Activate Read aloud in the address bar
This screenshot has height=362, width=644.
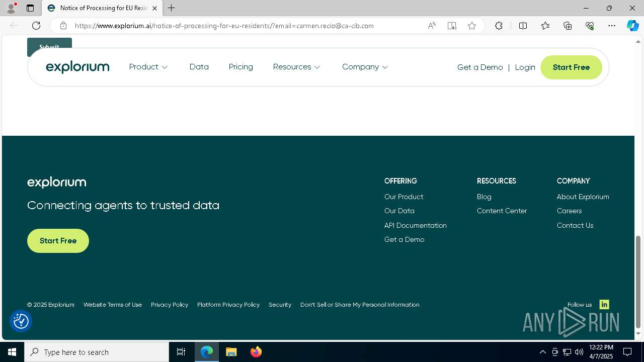point(432,26)
